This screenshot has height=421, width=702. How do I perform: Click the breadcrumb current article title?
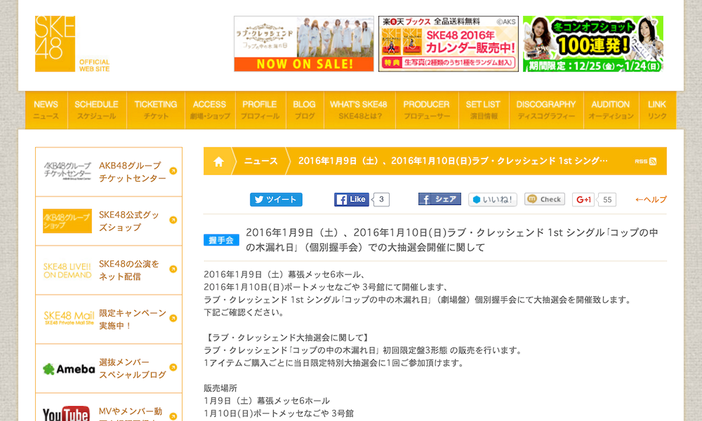[453, 161]
